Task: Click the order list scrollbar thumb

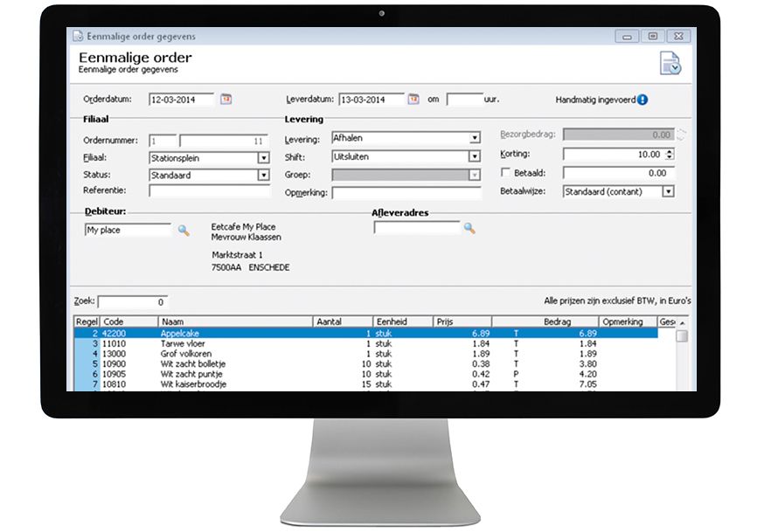Action: pos(682,336)
